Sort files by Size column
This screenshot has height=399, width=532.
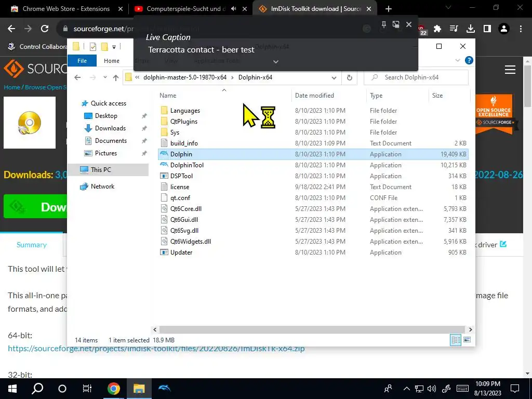point(437,96)
